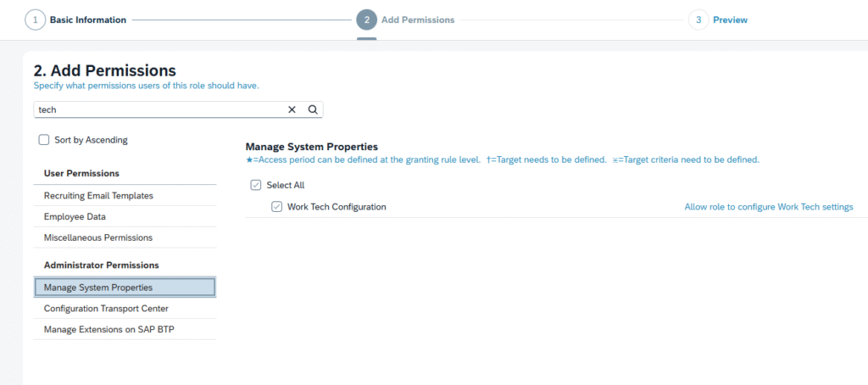This screenshot has height=385, width=868.
Task: Open Miscellaneous Permissions category
Action: click(98, 238)
